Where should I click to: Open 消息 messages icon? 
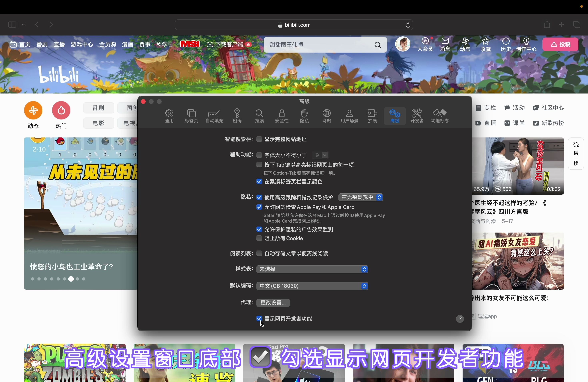tap(445, 44)
